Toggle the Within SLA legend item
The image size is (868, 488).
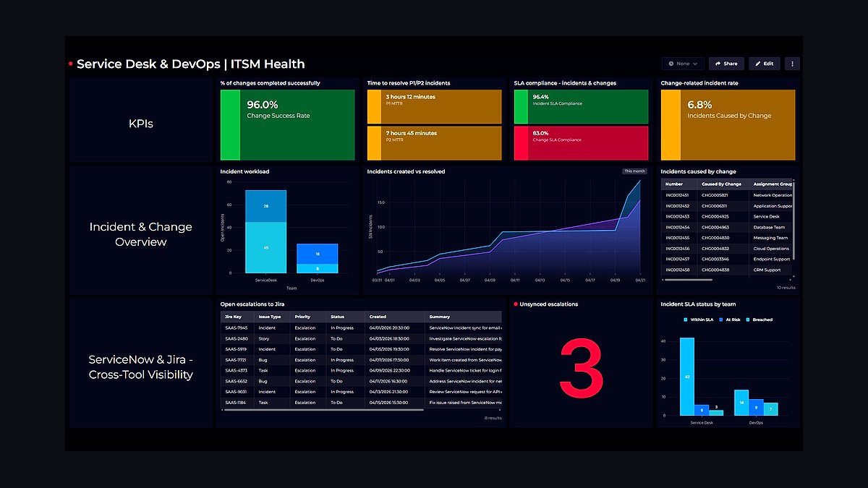coord(699,320)
